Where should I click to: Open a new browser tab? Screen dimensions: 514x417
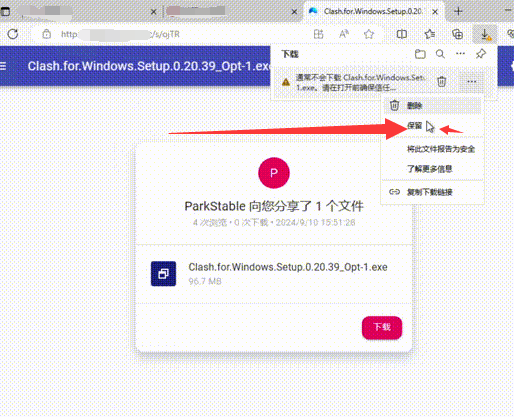tap(458, 11)
